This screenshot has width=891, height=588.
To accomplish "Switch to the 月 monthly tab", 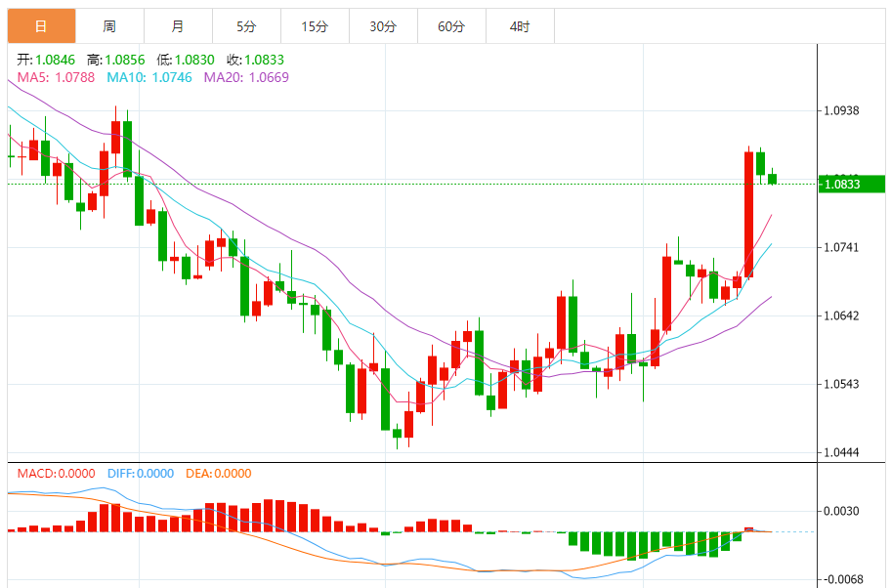I will click(x=179, y=26).
